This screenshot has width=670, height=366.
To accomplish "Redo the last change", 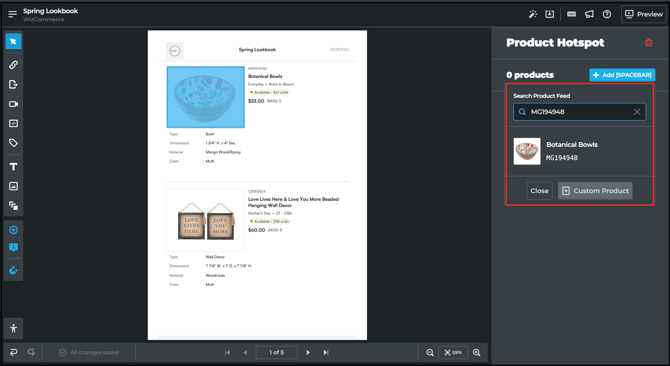I will point(31,352).
